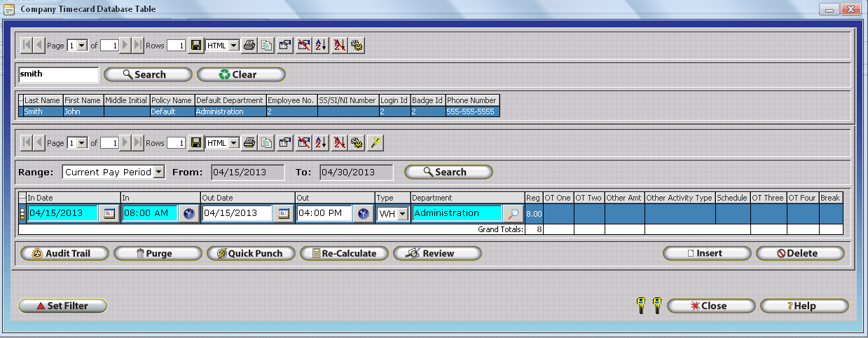Click the Re-Calculate button
The image size is (868, 338).
tap(344, 253)
